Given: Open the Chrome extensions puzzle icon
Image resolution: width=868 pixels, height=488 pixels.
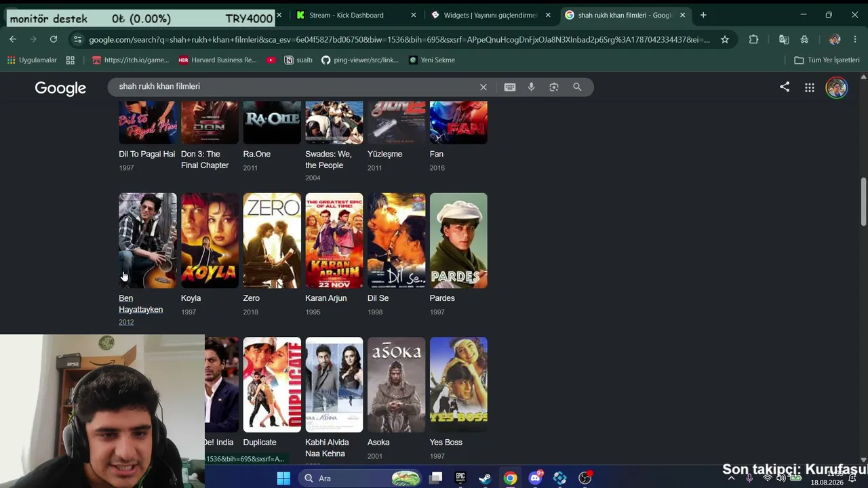Looking at the screenshot, I should (753, 39).
